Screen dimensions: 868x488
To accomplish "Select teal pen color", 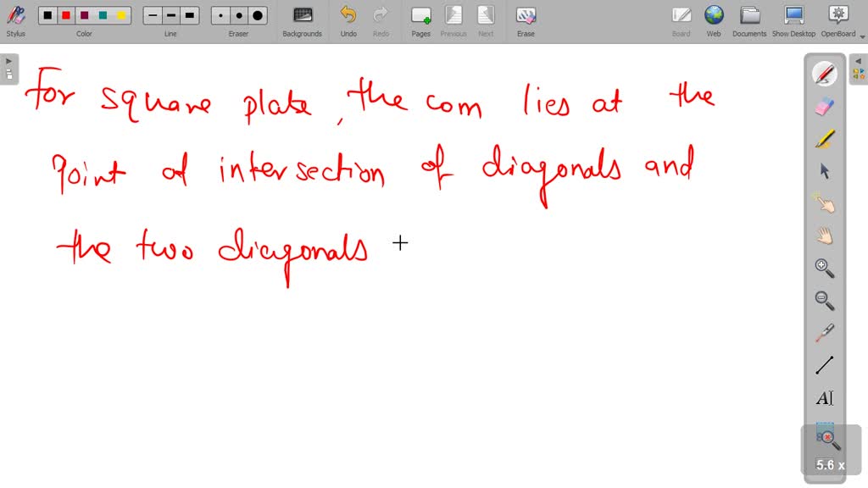I will click(103, 15).
